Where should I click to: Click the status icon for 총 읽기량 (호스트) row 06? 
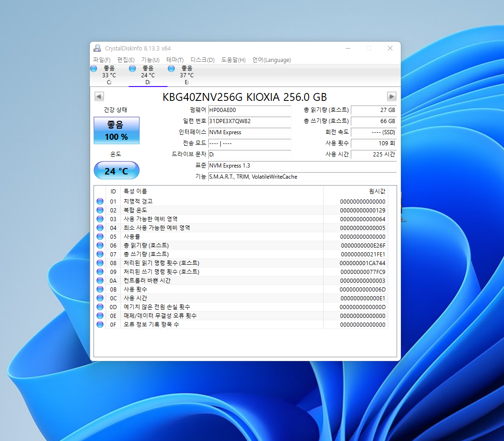(100, 245)
